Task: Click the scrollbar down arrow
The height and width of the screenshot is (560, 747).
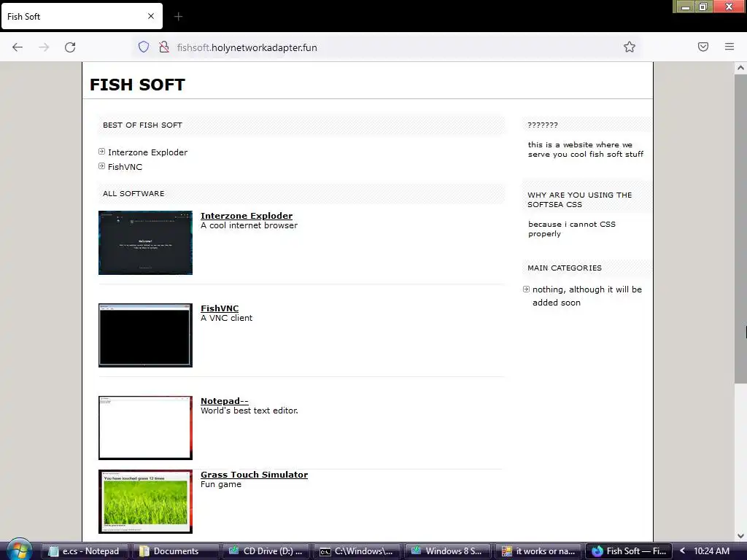Action: pos(740,536)
